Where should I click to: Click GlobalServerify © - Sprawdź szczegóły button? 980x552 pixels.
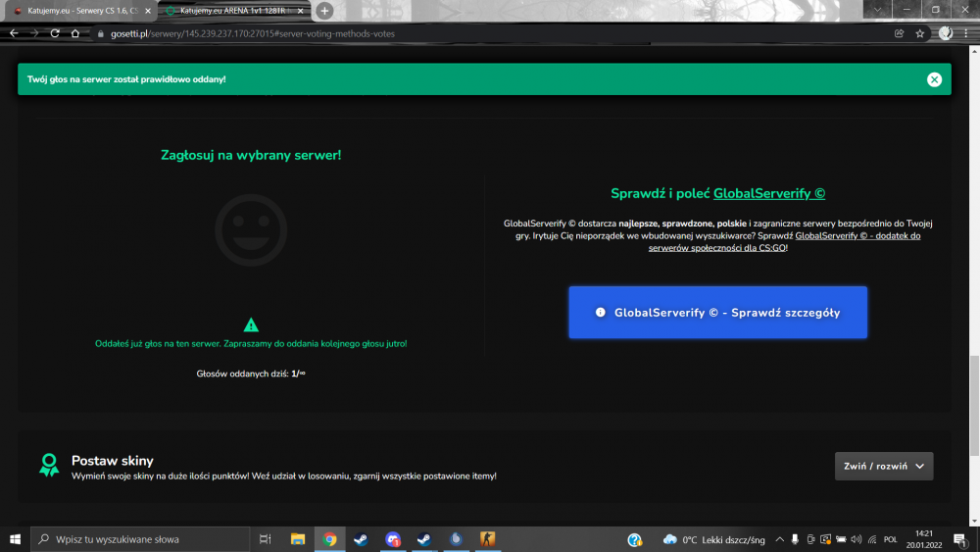pos(717,313)
